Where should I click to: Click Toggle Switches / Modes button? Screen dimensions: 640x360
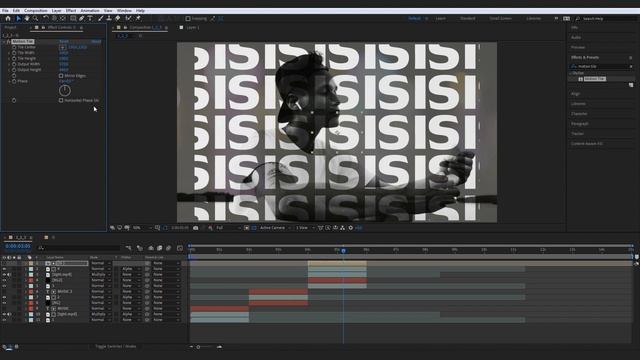[116, 346]
